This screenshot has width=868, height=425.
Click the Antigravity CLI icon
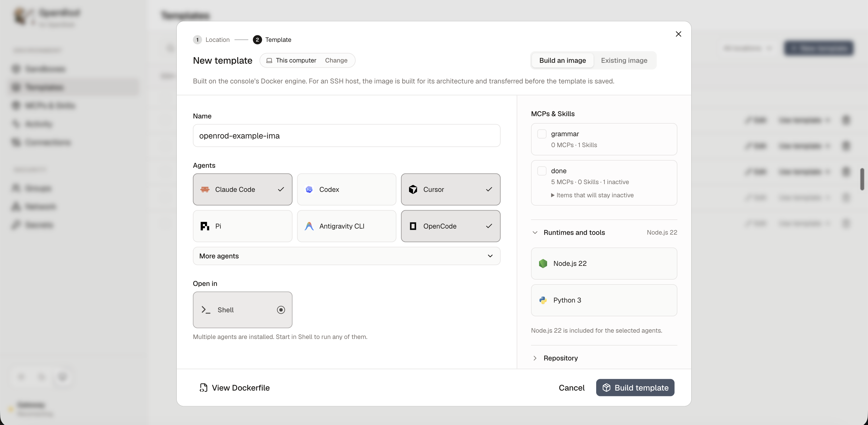pos(309,226)
